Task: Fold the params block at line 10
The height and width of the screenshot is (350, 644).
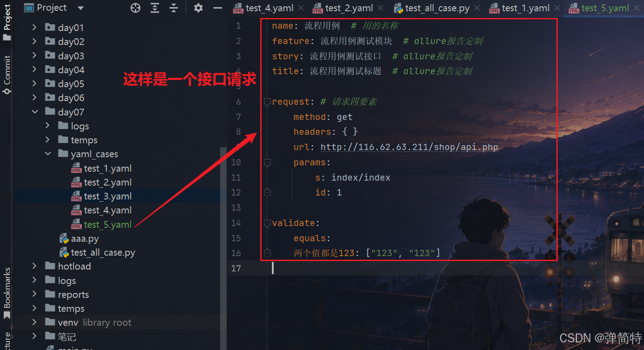Action: (x=267, y=162)
